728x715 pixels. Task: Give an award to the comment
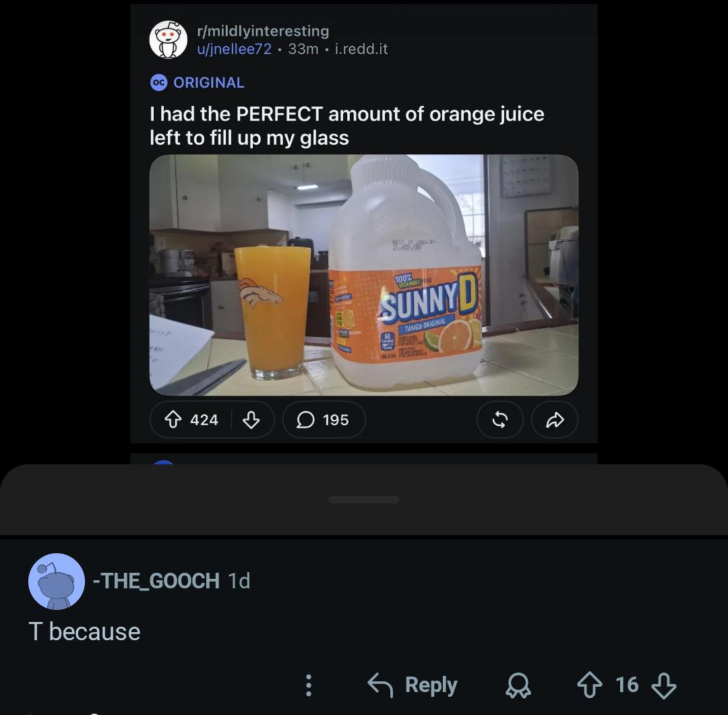518,685
